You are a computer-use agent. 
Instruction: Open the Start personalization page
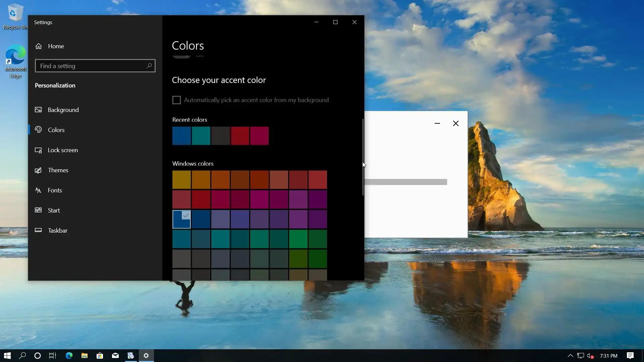click(x=54, y=210)
